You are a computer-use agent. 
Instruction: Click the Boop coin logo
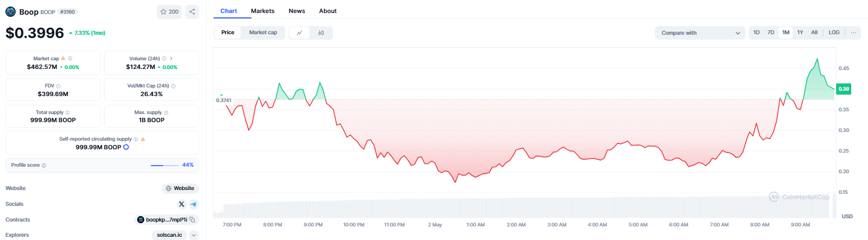click(11, 11)
